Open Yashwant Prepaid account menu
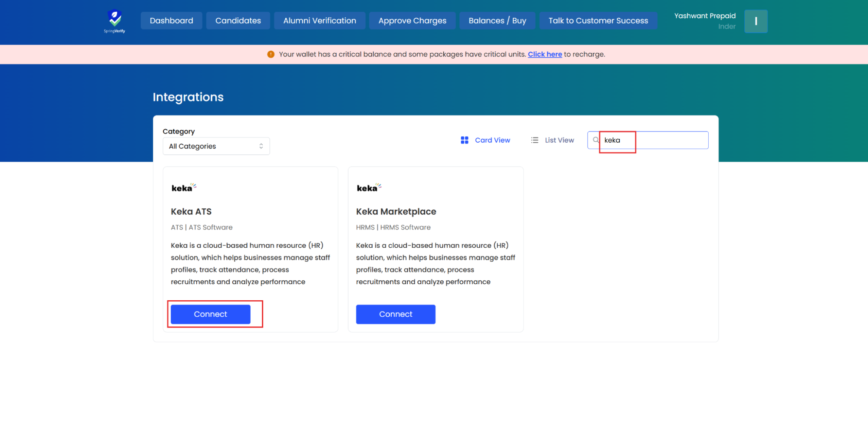This screenshot has width=868, height=433. pos(704,20)
